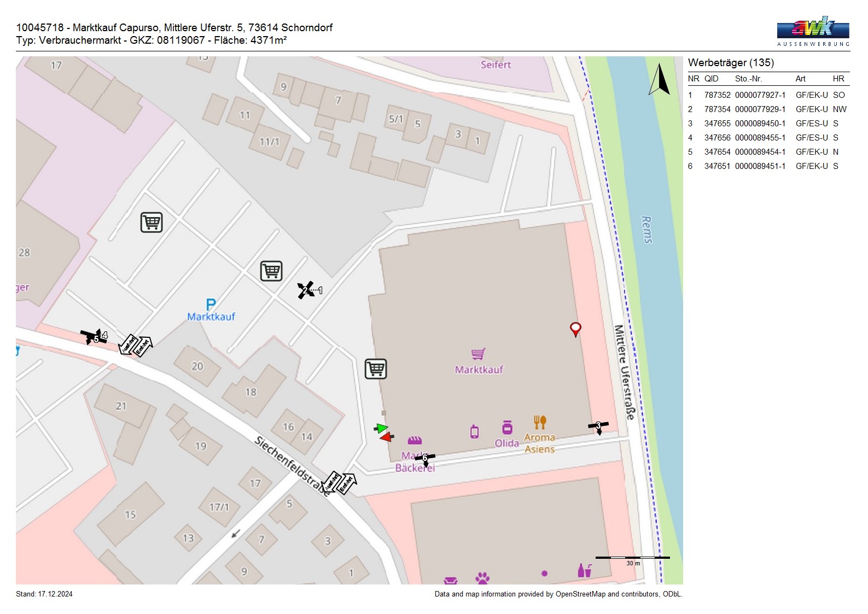Select table row with QID 787352

pyautogui.click(x=767, y=95)
